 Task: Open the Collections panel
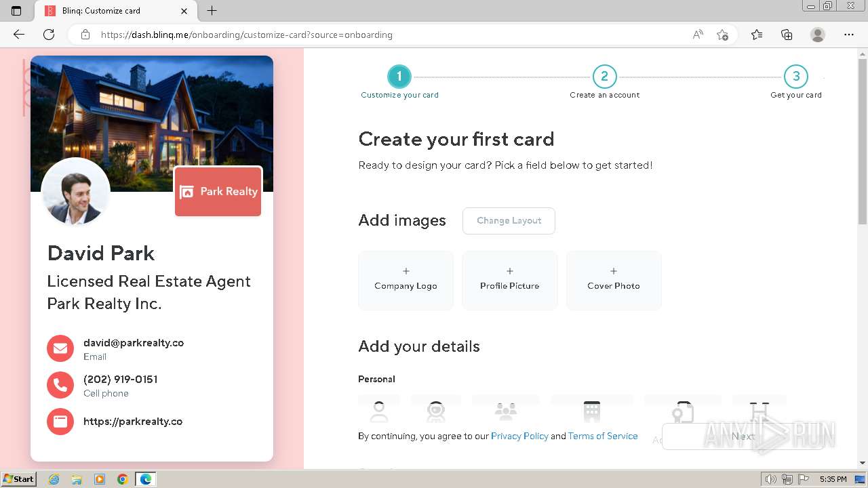point(787,35)
